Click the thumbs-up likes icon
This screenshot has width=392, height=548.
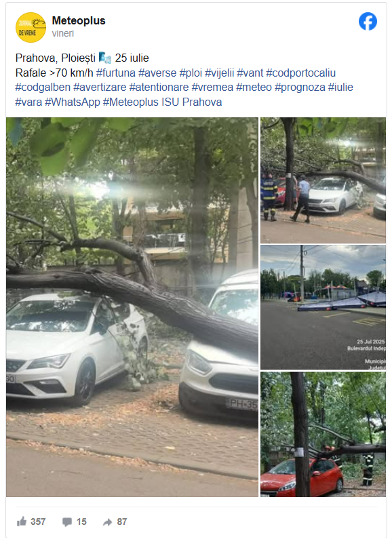click(22, 522)
